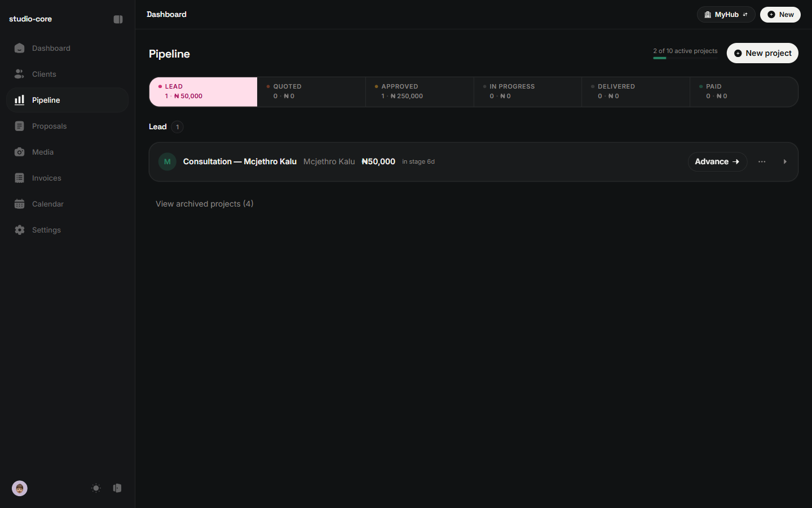Open the Media page label
This screenshot has height=508, width=812.
43,152
